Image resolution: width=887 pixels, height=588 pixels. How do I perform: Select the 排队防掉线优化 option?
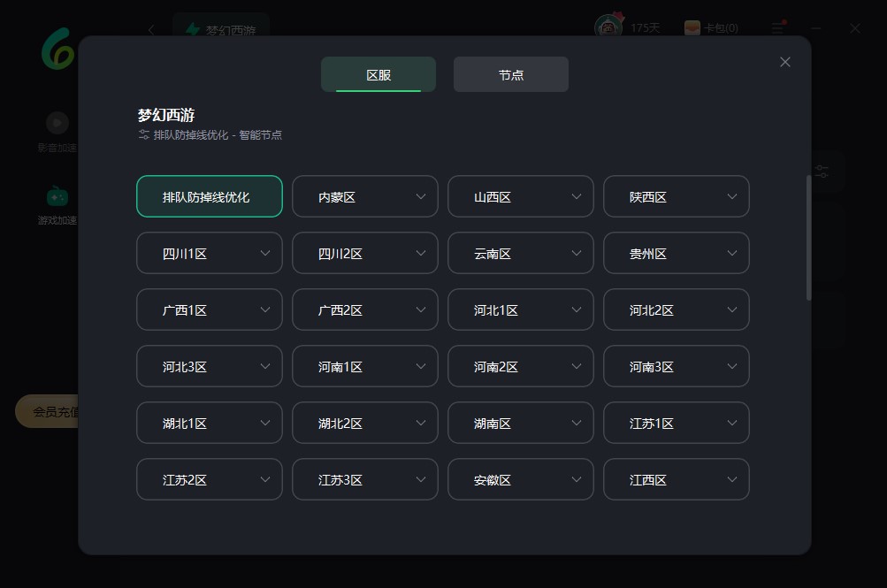tap(210, 196)
